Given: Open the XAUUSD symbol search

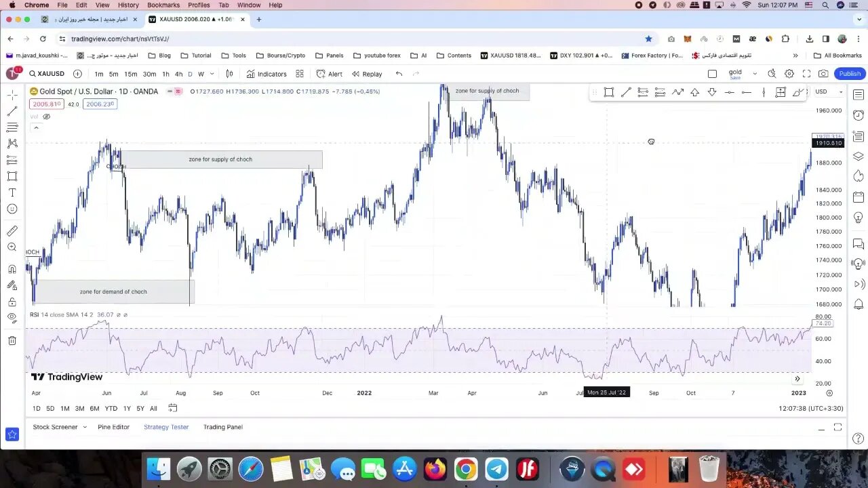Looking at the screenshot, I should coord(47,74).
